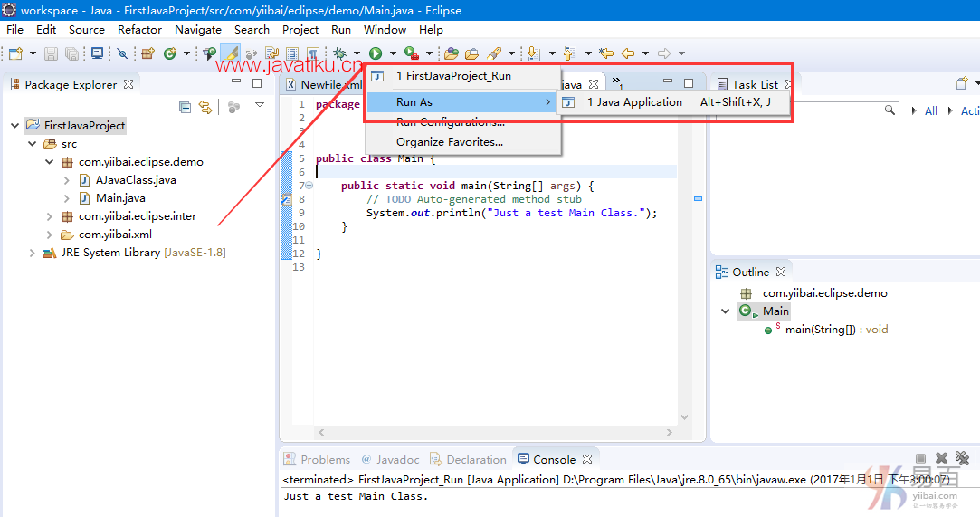Open the Refactor menu
Viewport: 980px width, 517px height.
pos(139,29)
